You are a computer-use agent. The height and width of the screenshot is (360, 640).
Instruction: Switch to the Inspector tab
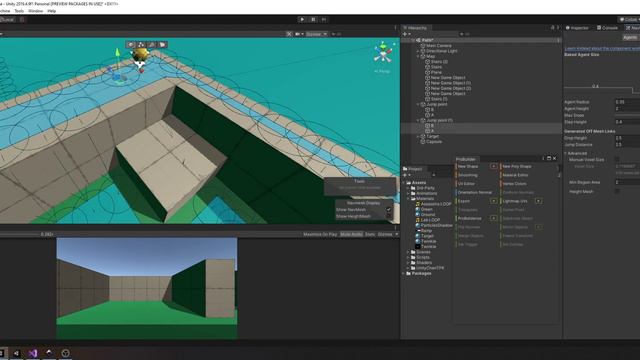pyautogui.click(x=577, y=28)
